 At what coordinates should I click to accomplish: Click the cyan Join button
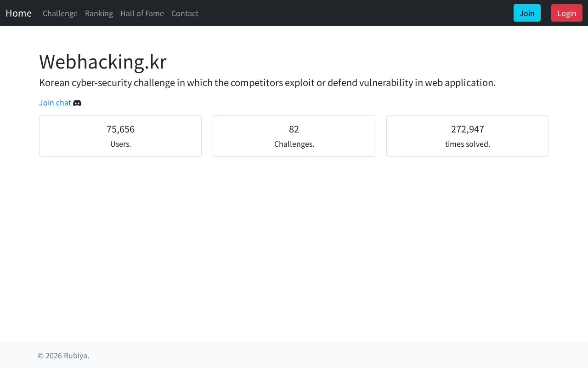[x=527, y=13]
